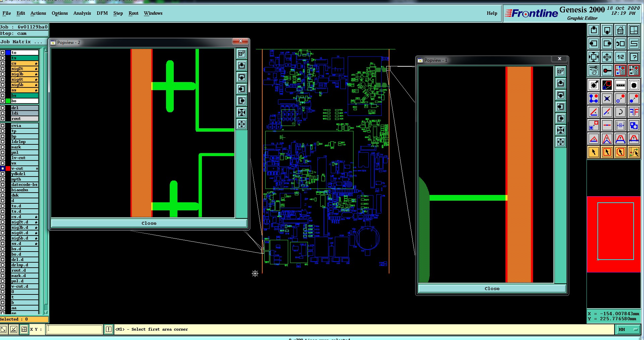The image size is (644, 340).
Task: Click the S-shaped route path icon
Action: (634, 44)
